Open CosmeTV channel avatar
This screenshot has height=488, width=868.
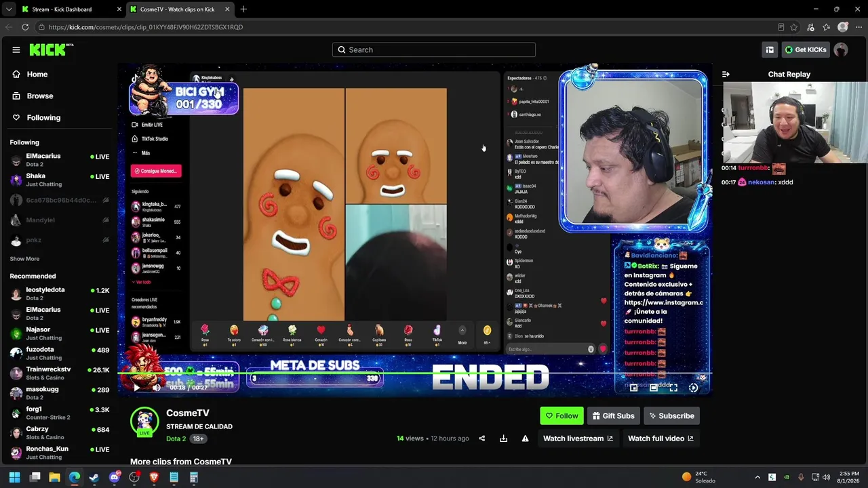point(144,422)
